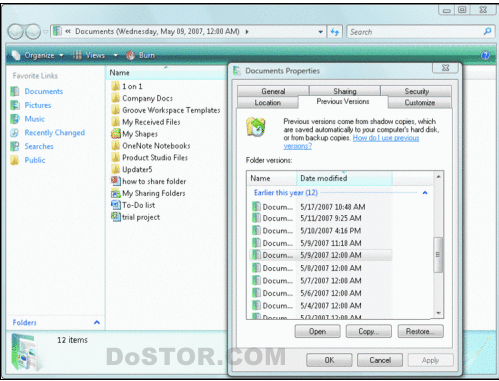Open the Music favorite link

pos(34,119)
